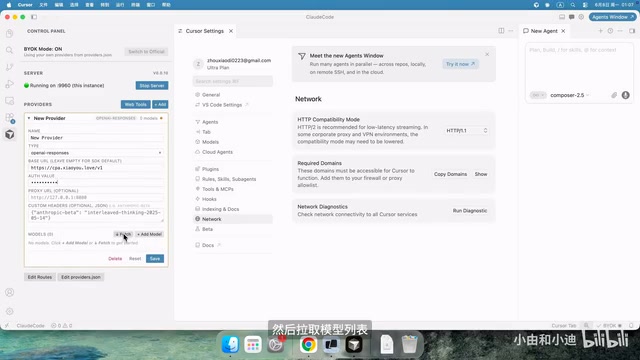Collapse the New Provider section
This screenshot has width=640, height=360.
pyautogui.click(x=29, y=118)
